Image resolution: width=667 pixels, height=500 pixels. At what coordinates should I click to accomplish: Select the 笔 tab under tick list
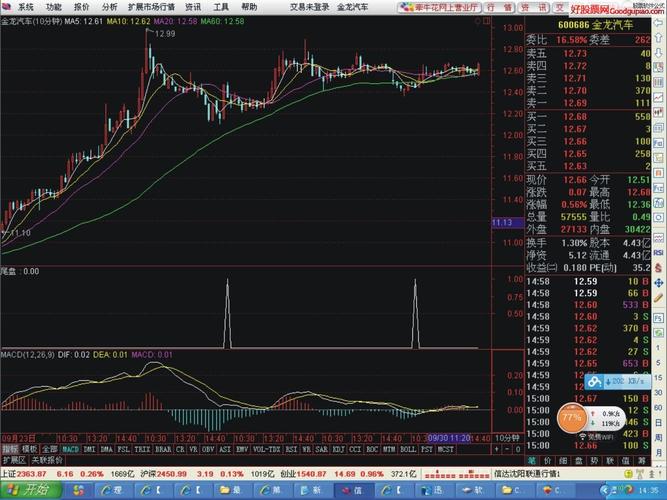(x=532, y=460)
